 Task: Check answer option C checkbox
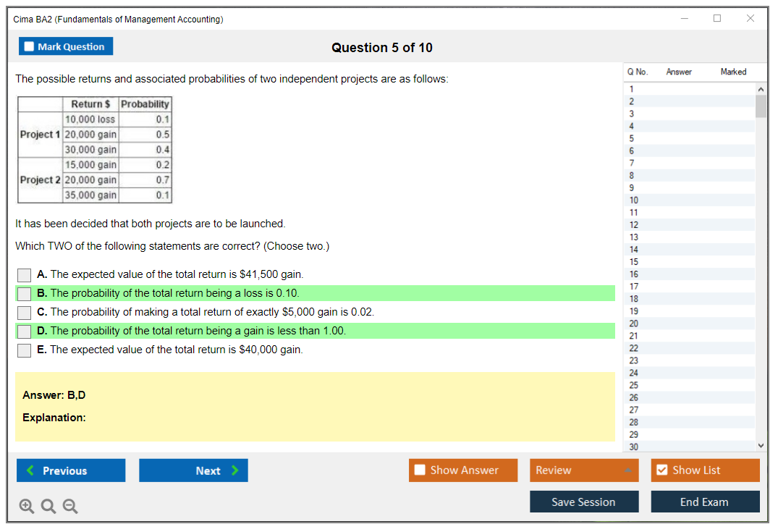click(x=25, y=313)
